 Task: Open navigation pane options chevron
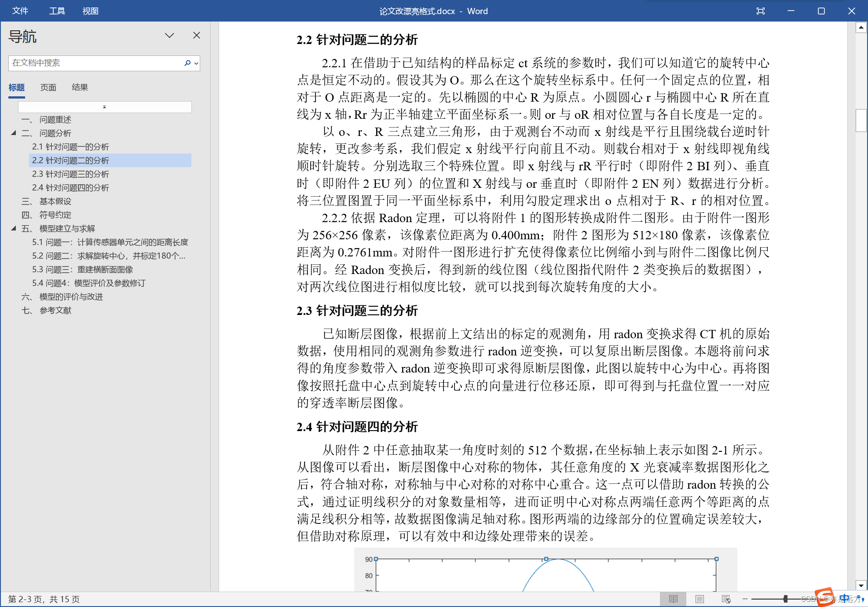[169, 36]
